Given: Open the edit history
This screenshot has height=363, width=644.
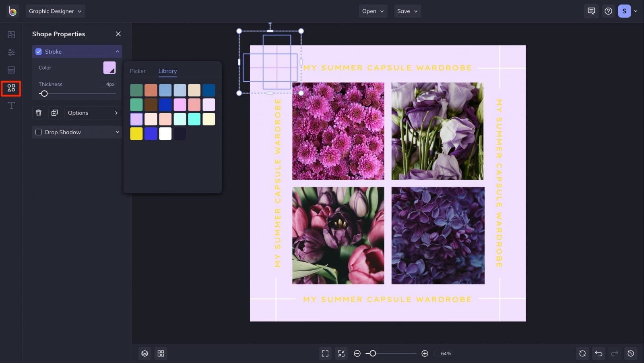Looking at the screenshot, I should [630, 353].
